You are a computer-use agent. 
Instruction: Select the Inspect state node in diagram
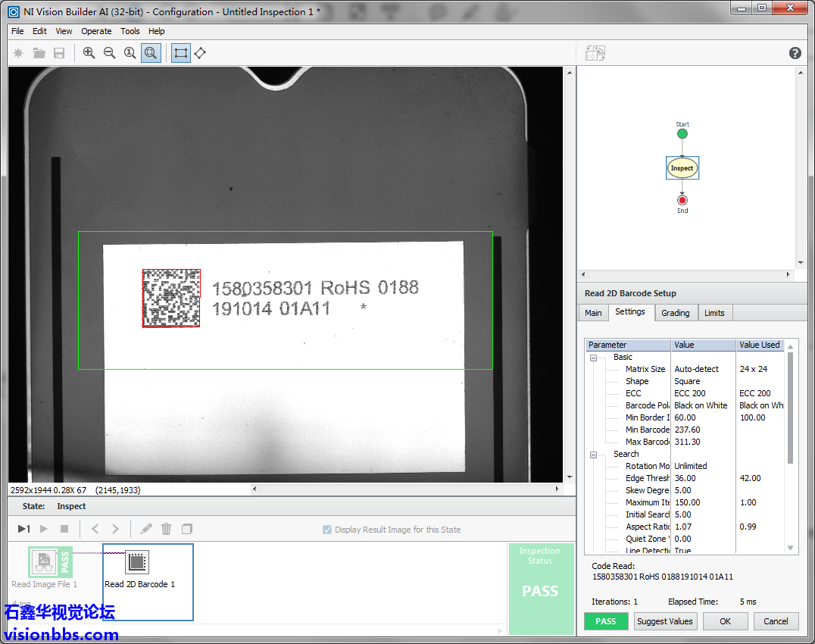click(682, 168)
